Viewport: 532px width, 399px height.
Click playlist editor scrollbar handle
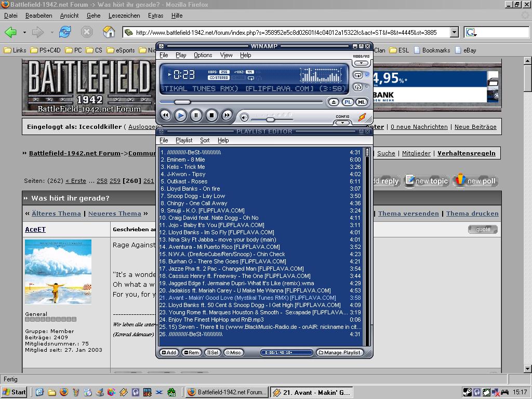(x=367, y=152)
